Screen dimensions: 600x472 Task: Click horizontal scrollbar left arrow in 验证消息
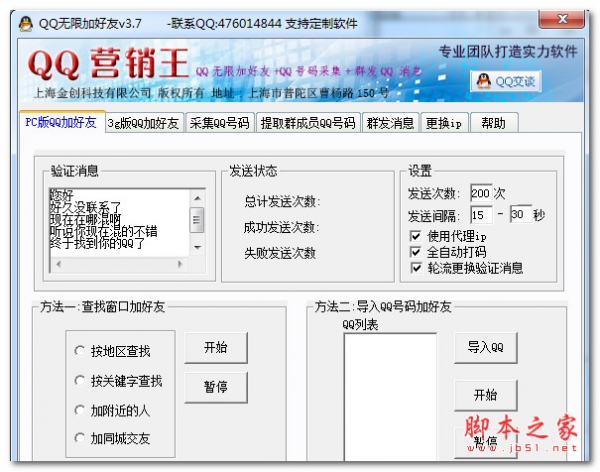pyautogui.click(x=59, y=264)
